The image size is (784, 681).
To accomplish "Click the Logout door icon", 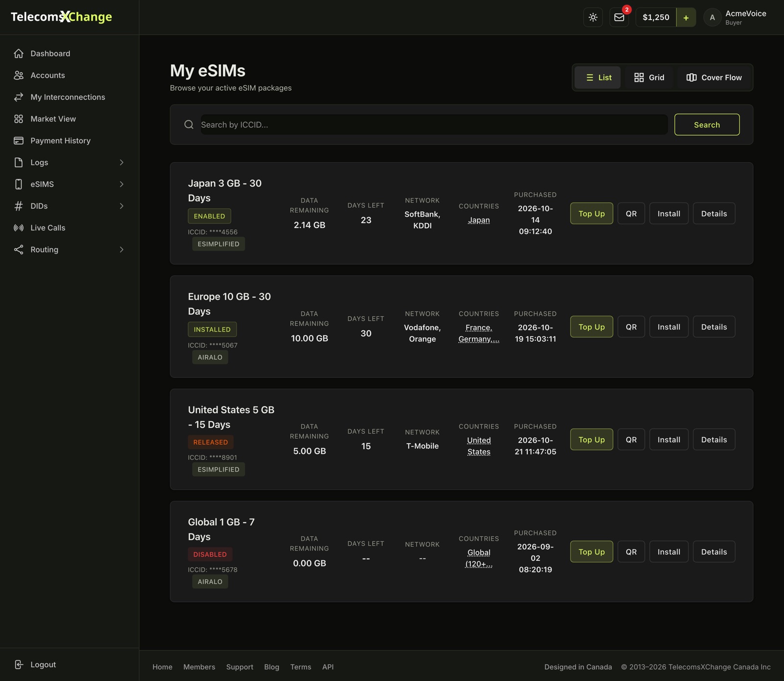I will click(19, 664).
